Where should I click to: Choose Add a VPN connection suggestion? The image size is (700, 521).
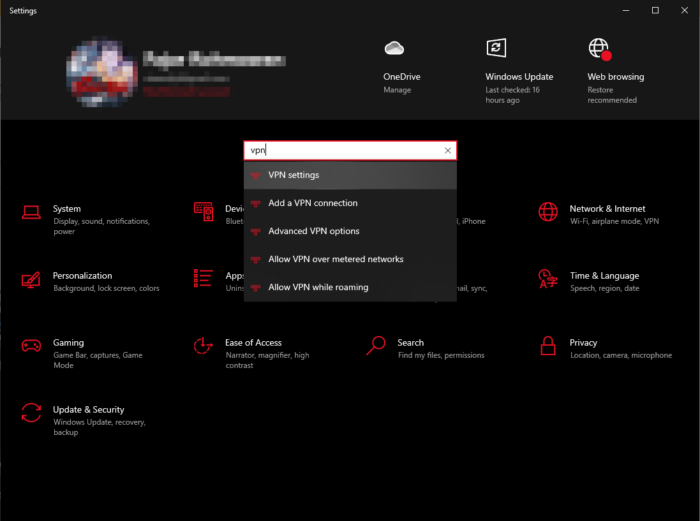point(350,203)
